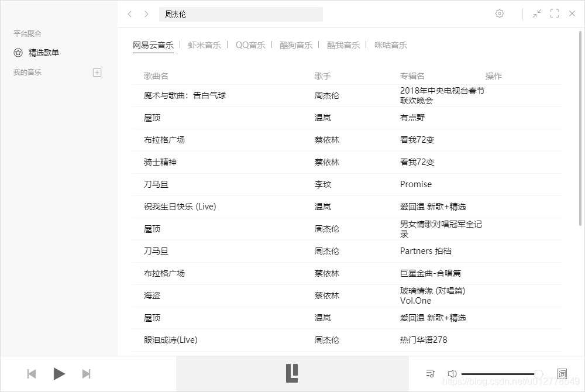The width and height of the screenshot is (585, 392).
Task: Click the 专辑名 column header
Action: point(412,77)
